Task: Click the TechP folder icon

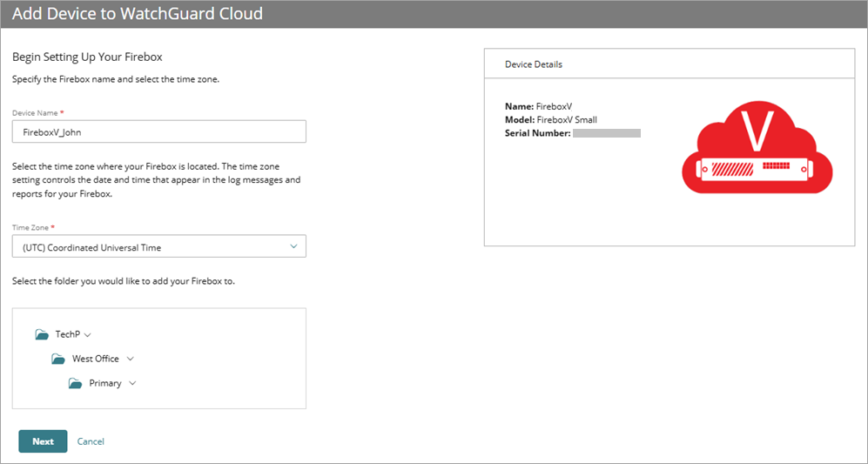Action: tap(42, 334)
